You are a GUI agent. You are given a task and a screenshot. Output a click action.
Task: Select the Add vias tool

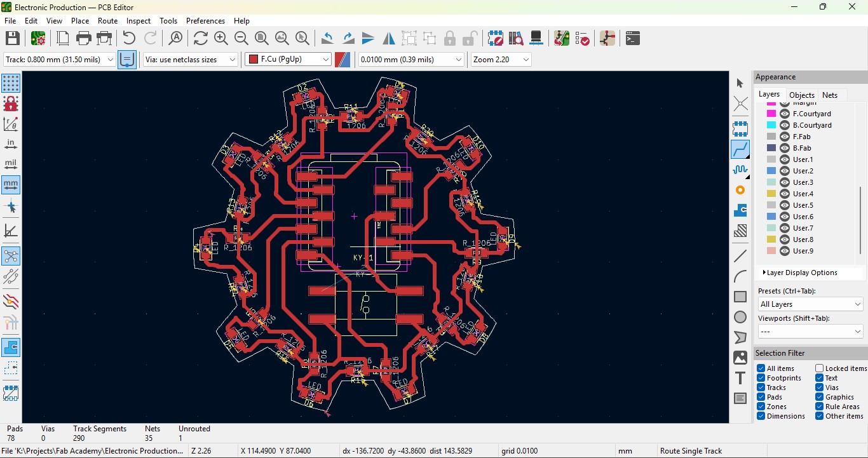(x=740, y=191)
